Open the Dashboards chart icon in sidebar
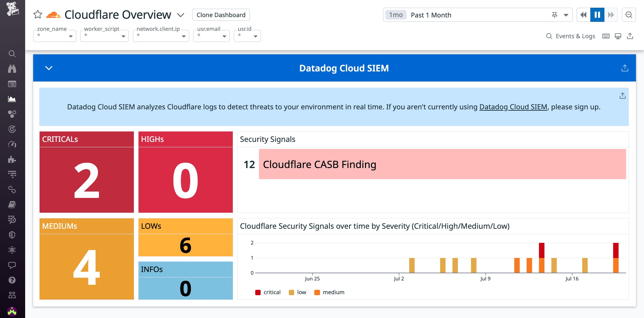 [12, 99]
